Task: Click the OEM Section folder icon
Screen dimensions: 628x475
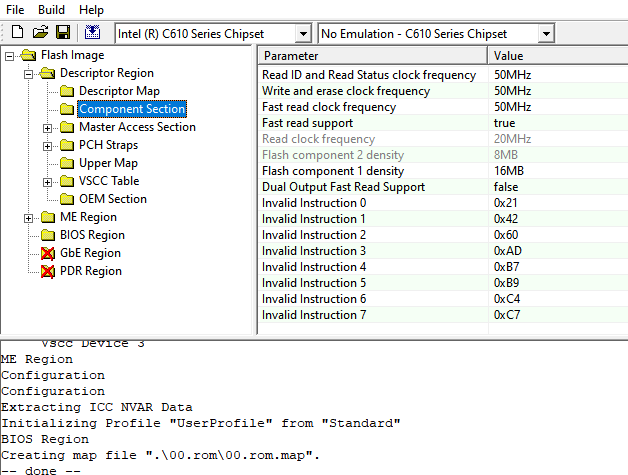Action: [x=67, y=199]
